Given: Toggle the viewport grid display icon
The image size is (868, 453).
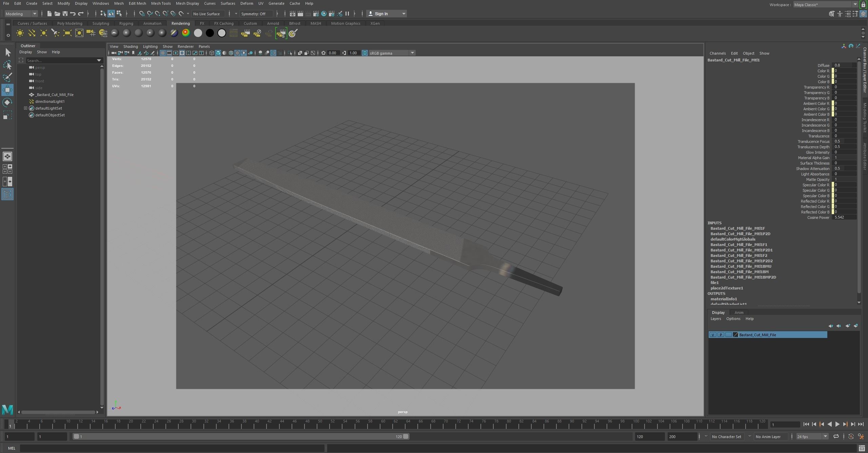Looking at the screenshot, I should click(163, 53).
